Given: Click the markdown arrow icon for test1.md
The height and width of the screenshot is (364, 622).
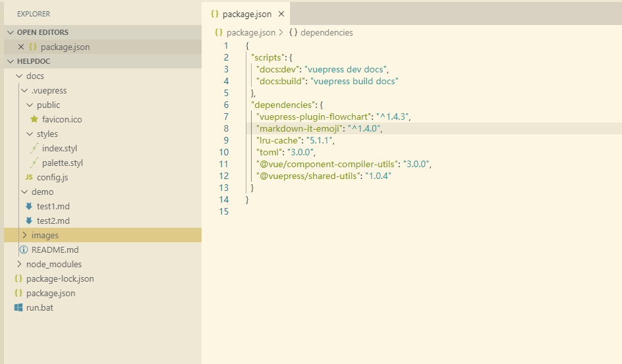Looking at the screenshot, I should click(29, 207).
